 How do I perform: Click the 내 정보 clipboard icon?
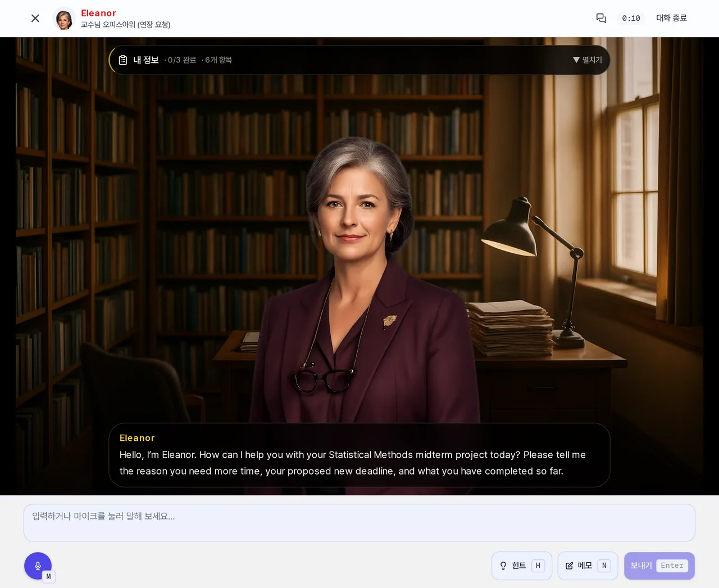pos(123,60)
